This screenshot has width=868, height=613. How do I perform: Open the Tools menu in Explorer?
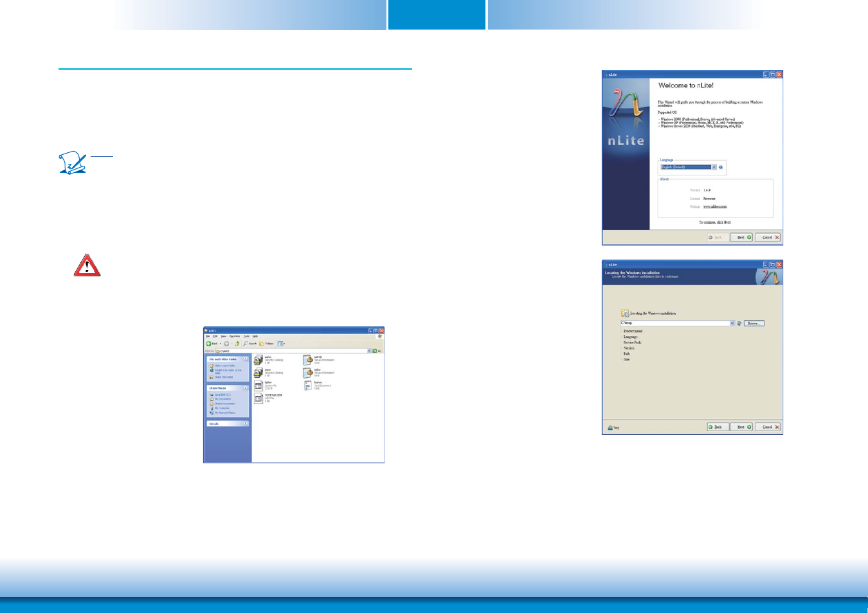click(x=246, y=336)
